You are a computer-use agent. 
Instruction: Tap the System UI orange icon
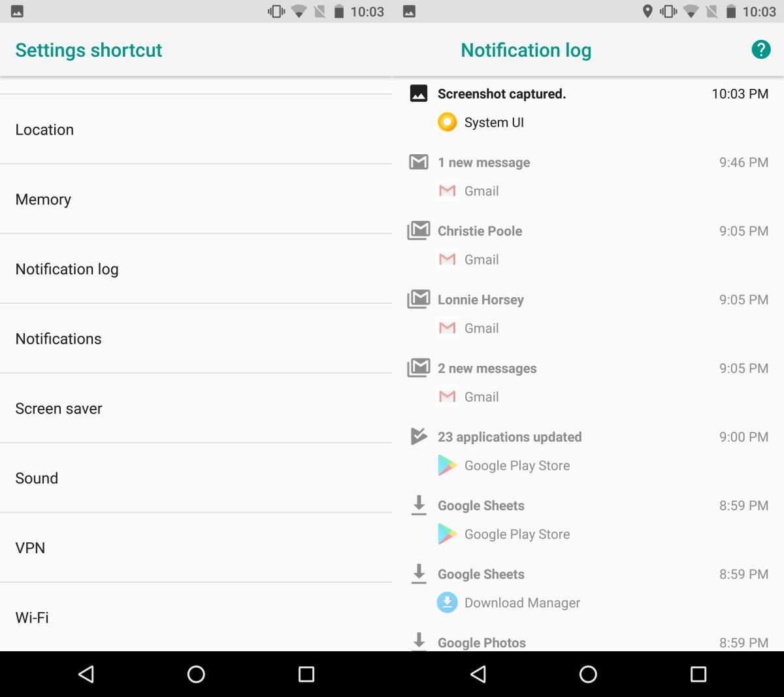[447, 122]
